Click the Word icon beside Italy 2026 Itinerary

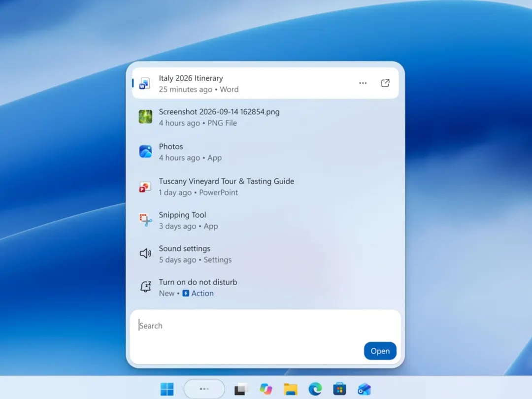click(x=145, y=83)
